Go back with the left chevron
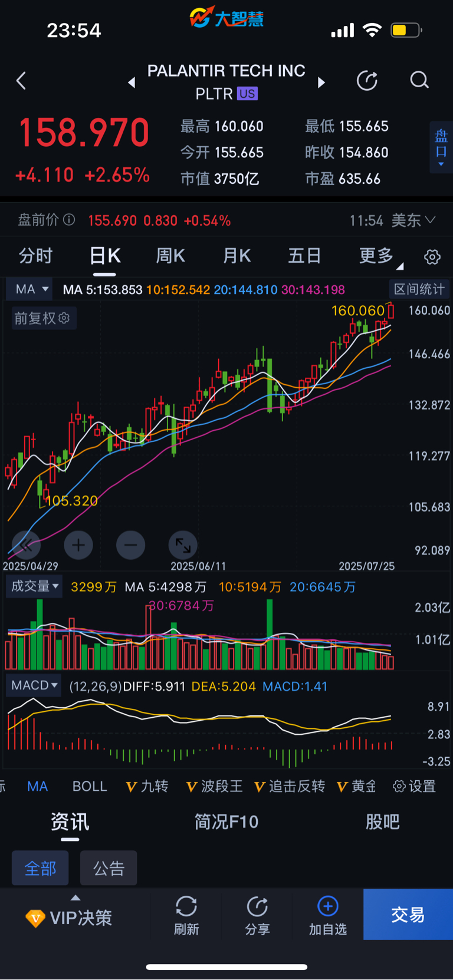 point(21,81)
